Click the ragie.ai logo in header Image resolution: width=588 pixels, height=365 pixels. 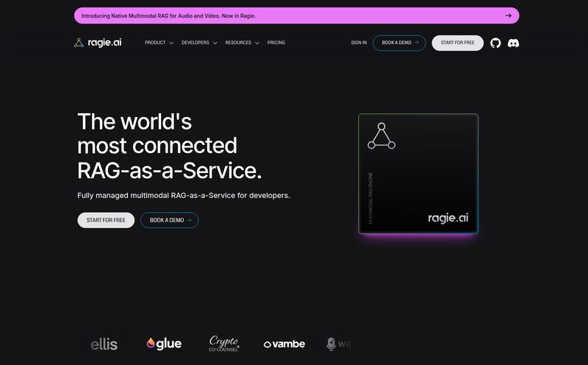pyautogui.click(x=98, y=43)
